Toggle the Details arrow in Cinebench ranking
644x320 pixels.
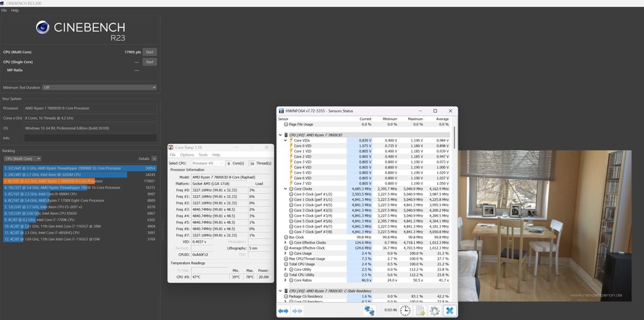[154, 158]
